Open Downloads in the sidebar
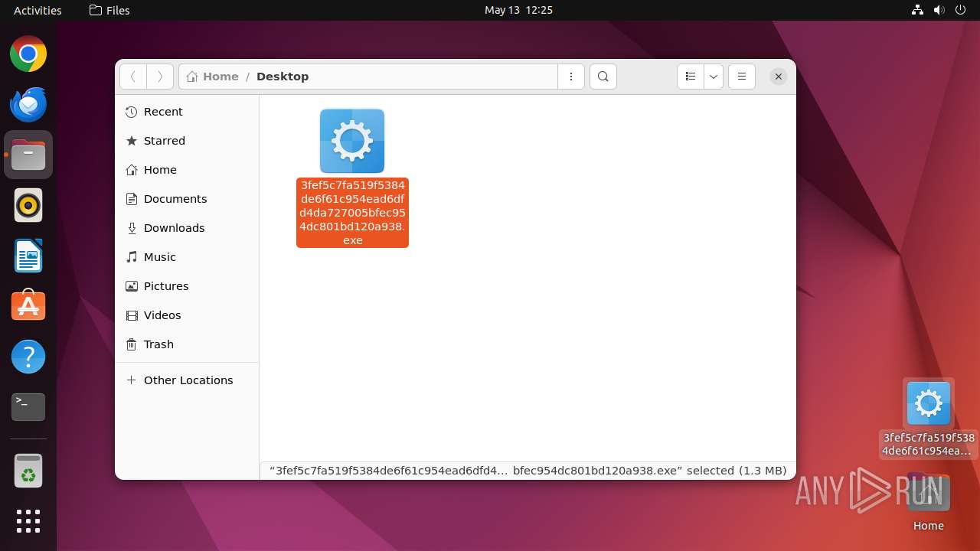 tap(187, 228)
